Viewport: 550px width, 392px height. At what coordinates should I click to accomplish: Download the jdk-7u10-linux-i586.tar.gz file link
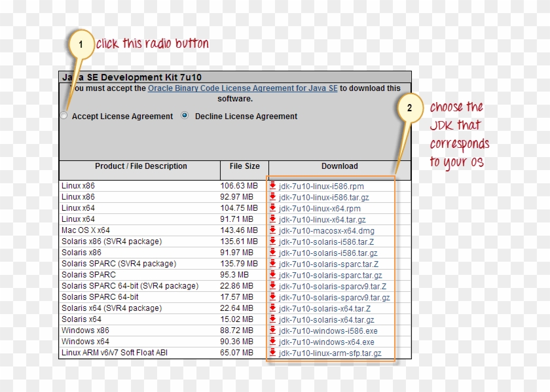point(323,198)
